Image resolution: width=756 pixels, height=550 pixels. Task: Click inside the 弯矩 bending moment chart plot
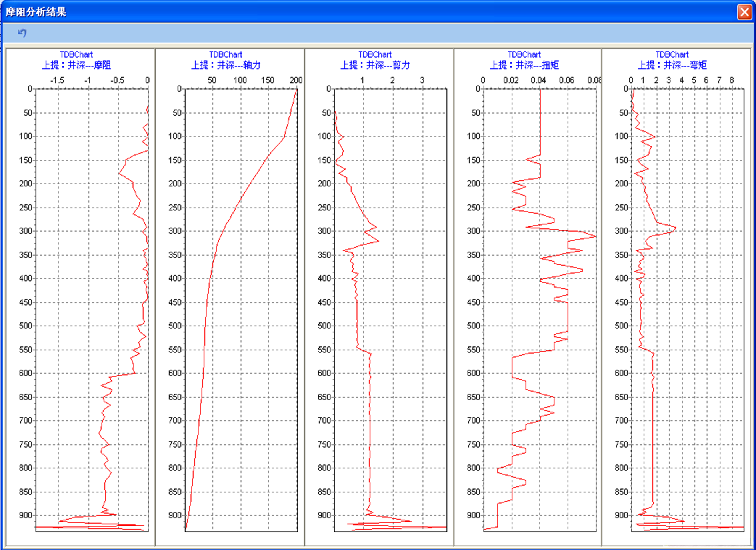[x=688, y=310]
